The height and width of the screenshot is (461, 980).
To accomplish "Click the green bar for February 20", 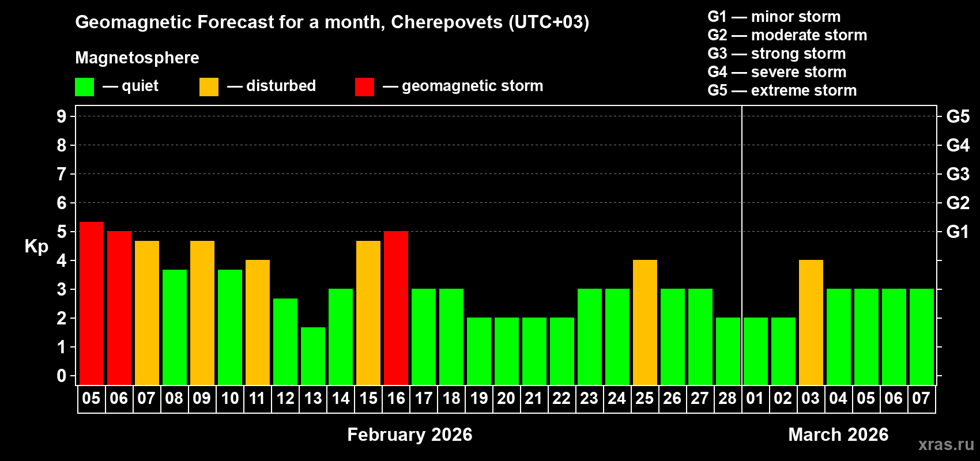I will (x=506, y=352).
